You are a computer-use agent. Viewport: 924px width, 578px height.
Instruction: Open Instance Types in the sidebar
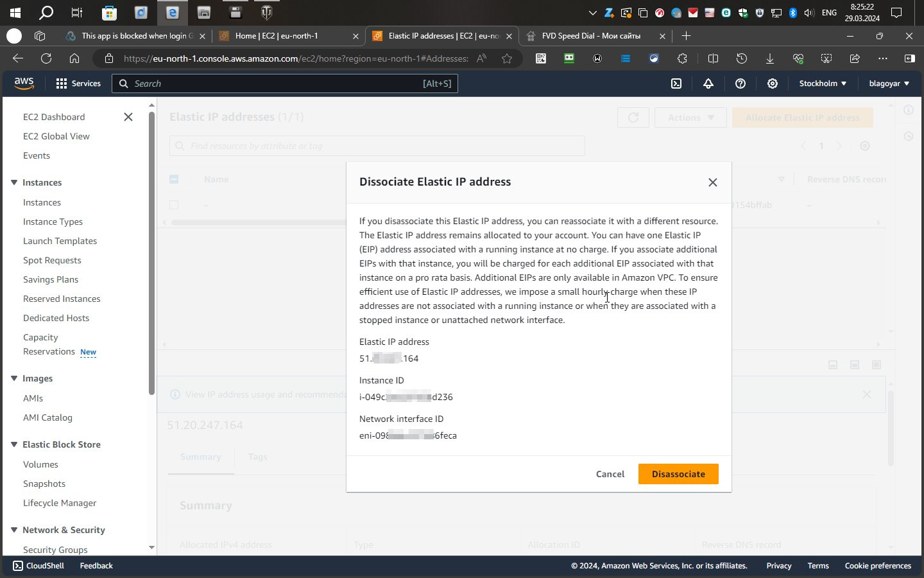click(x=53, y=222)
